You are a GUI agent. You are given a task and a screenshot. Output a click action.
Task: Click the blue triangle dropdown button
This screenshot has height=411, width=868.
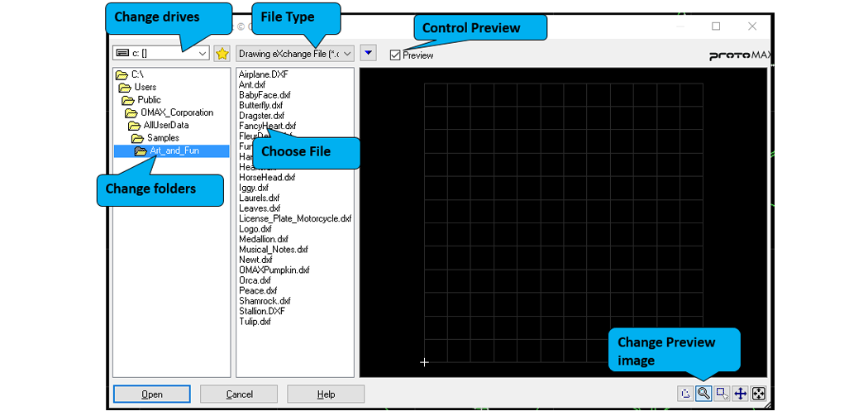[369, 53]
